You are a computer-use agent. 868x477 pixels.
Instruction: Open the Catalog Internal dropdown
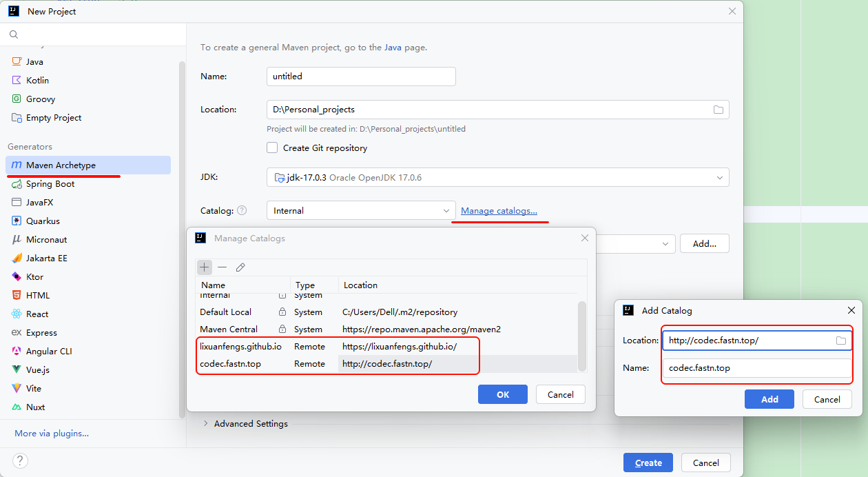tap(361, 210)
